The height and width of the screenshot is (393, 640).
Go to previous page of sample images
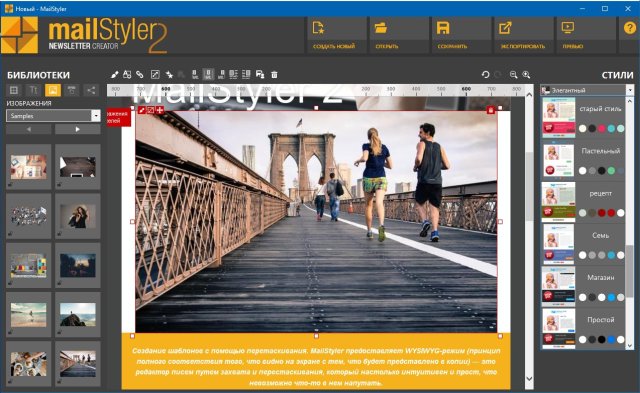[29, 129]
